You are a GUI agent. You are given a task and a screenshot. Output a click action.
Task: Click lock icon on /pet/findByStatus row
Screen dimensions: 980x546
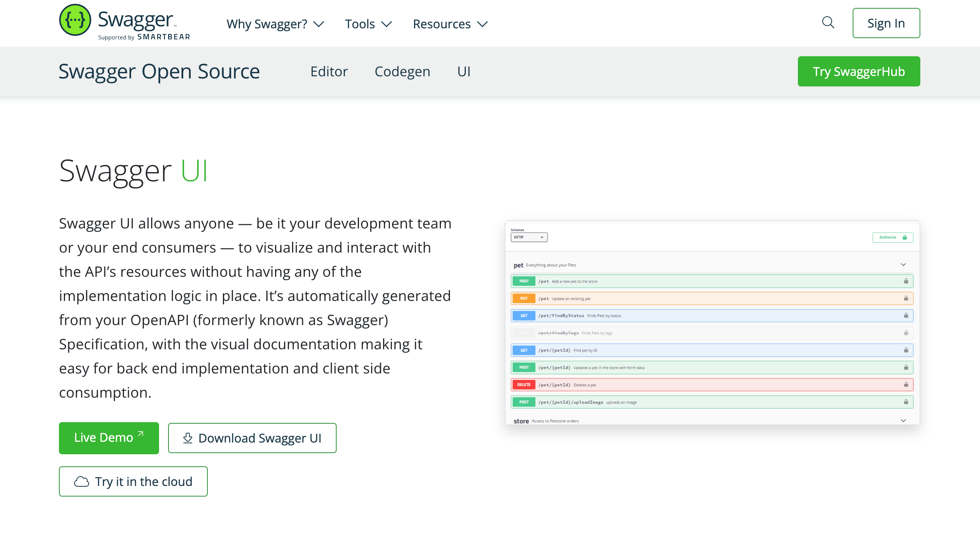(906, 315)
